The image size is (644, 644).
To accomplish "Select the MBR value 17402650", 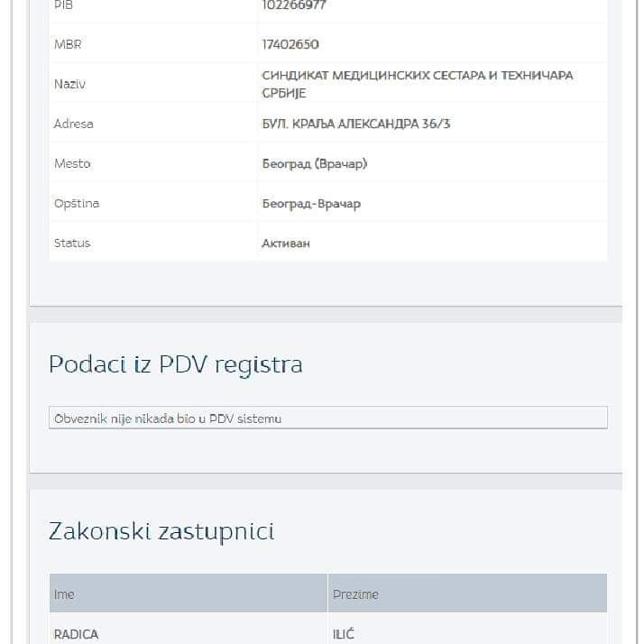I will click(290, 44).
